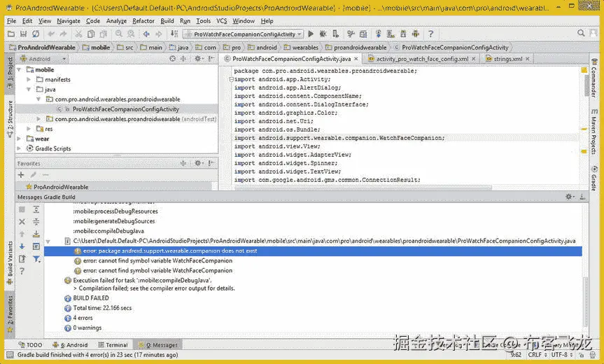Click the Find magnifier toolbar icon
The width and height of the screenshot is (604, 364).
tap(119, 34)
